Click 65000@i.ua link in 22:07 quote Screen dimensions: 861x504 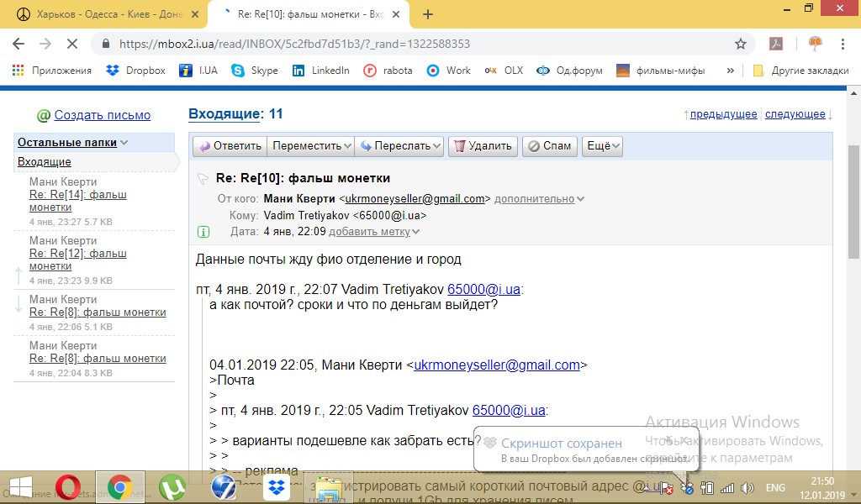tap(483, 289)
